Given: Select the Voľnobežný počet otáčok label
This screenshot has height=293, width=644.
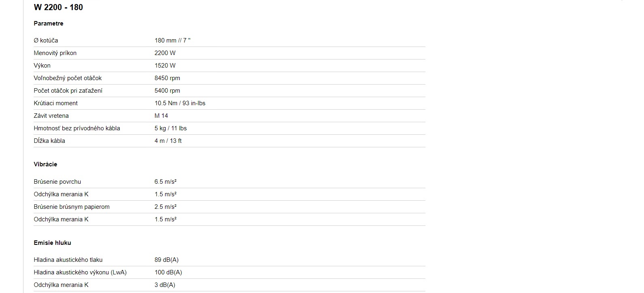Looking at the screenshot, I should click(x=68, y=78).
